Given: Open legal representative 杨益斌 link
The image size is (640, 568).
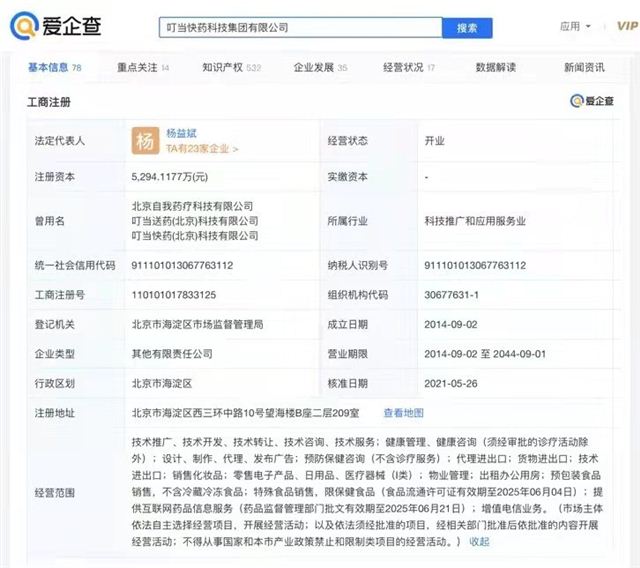Looking at the screenshot, I should coord(181,133).
